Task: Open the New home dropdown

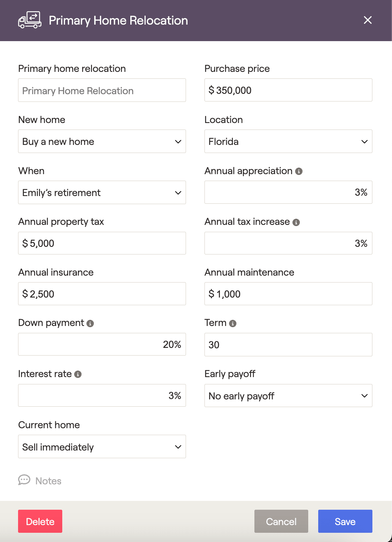Action: [102, 141]
